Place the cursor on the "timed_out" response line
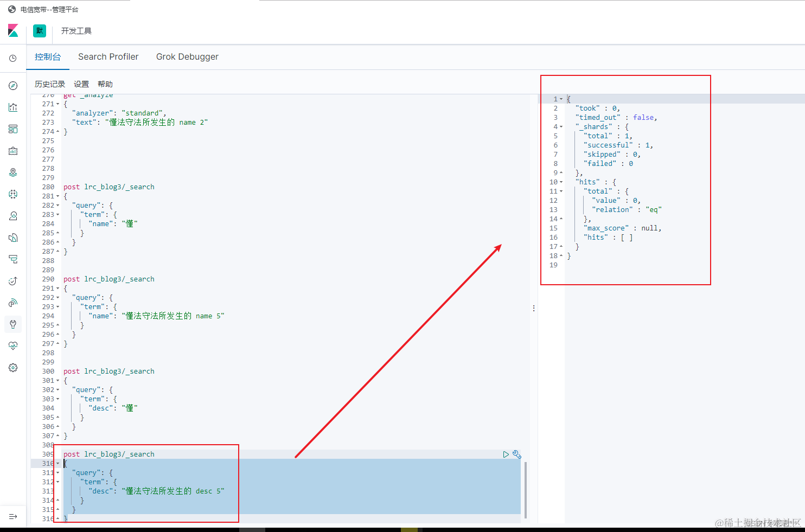This screenshot has width=805, height=532. [616, 118]
